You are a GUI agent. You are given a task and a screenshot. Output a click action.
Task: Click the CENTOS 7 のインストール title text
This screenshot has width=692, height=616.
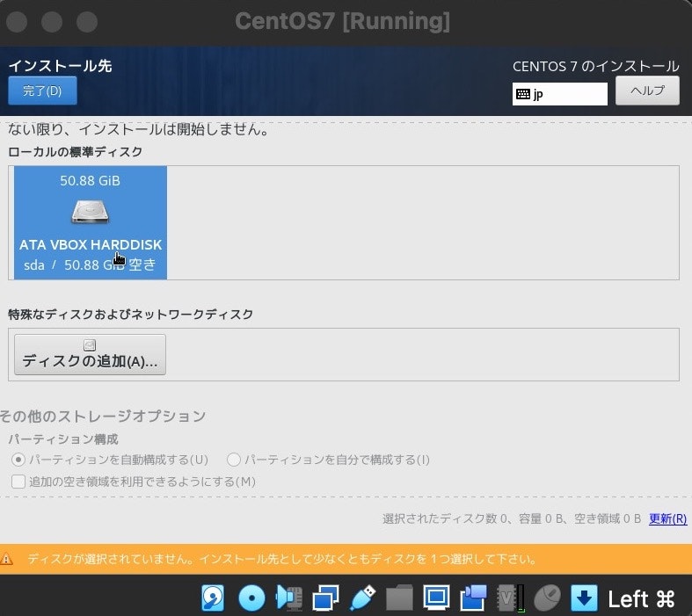596,67
